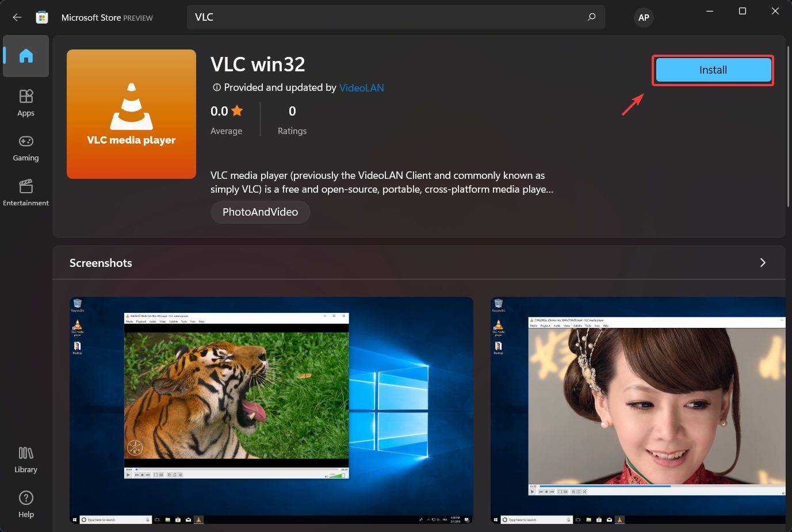This screenshot has height=532, width=792.
Task: Install VLC win32
Action: (x=713, y=70)
